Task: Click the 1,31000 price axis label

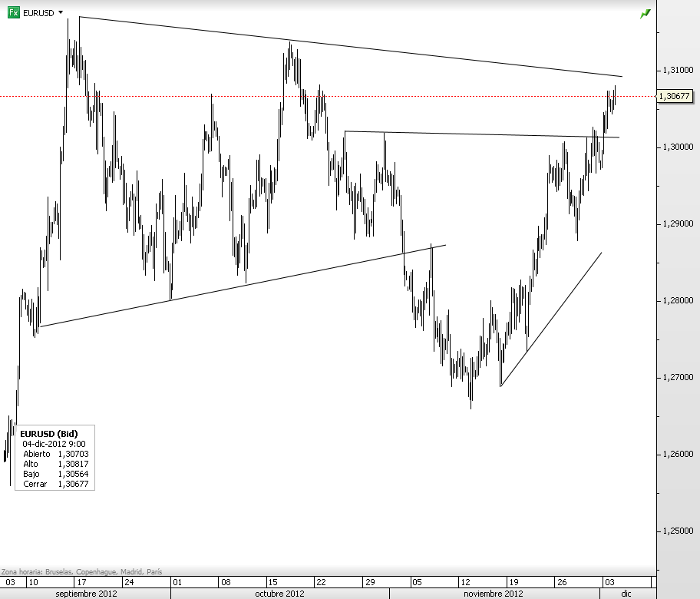Action: [x=679, y=70]
